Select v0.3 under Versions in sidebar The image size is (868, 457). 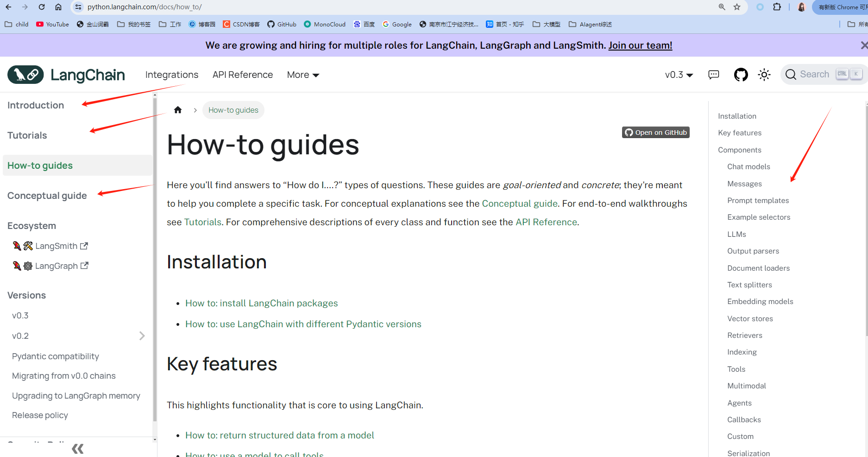point(20,315)
